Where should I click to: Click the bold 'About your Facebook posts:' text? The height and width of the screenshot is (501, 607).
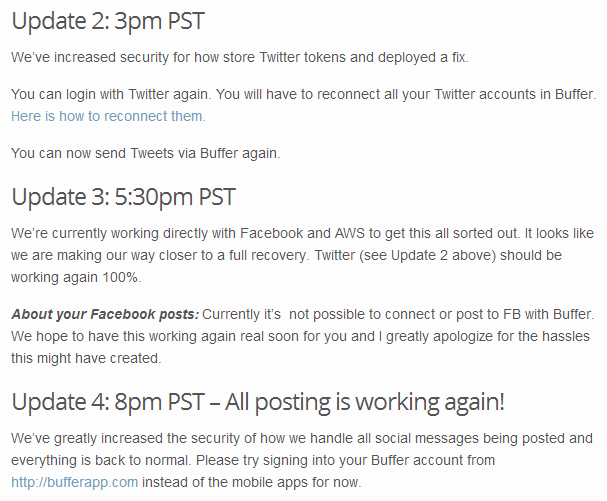105,314
